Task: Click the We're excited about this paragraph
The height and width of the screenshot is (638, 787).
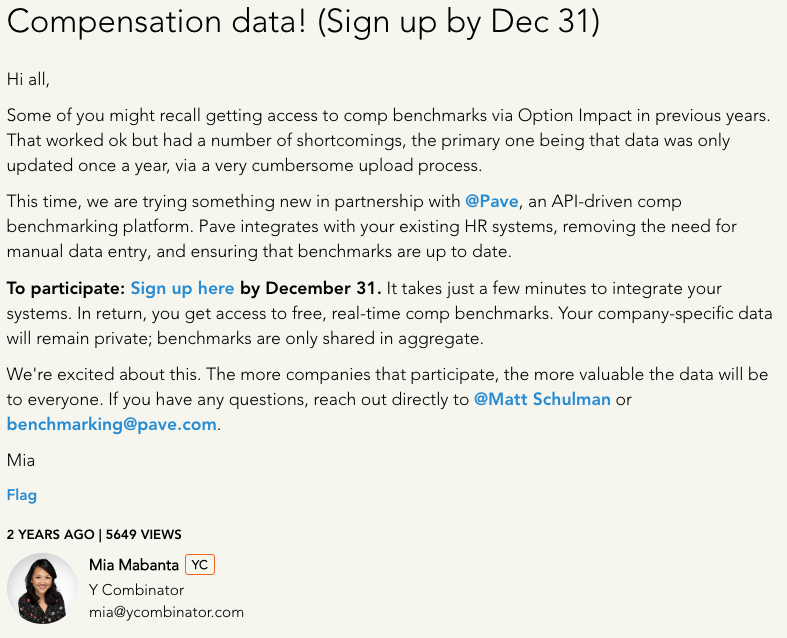Action: 387,400
